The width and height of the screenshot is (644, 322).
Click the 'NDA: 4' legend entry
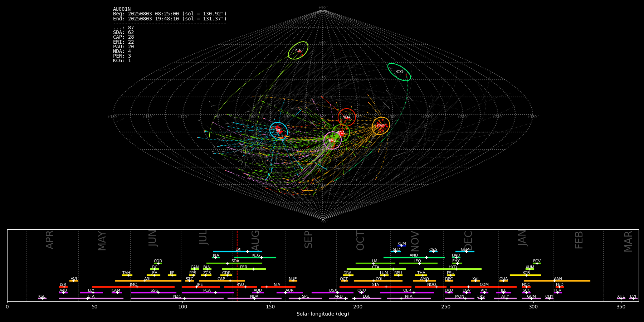(x=122, y=51)
